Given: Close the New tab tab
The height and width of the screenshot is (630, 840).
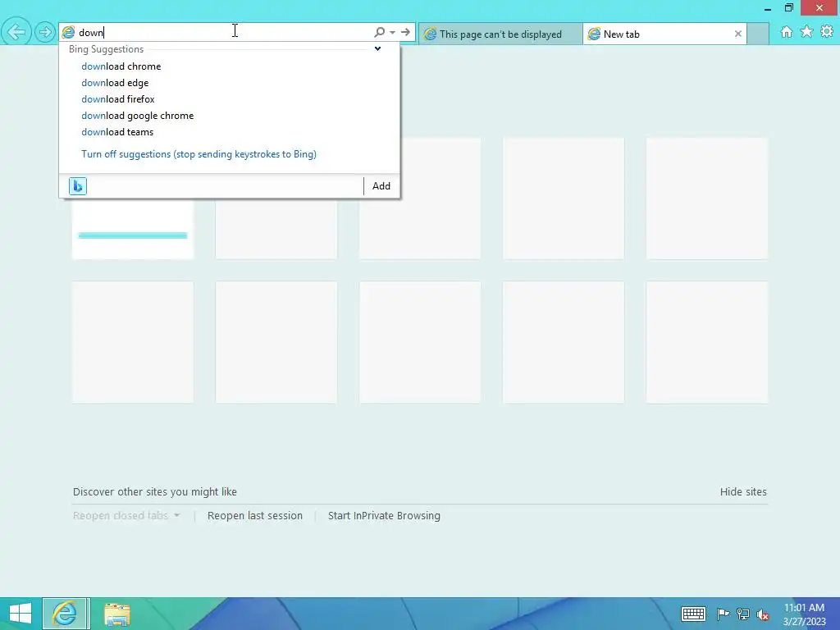Looking at the screenshot, I should tap(738, 34).
